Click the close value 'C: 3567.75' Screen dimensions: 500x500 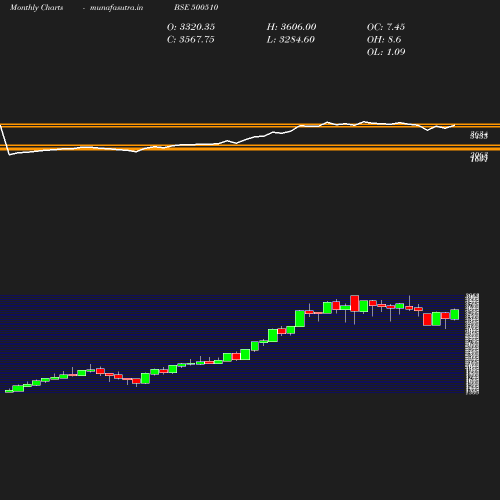[x=190, y=39]
